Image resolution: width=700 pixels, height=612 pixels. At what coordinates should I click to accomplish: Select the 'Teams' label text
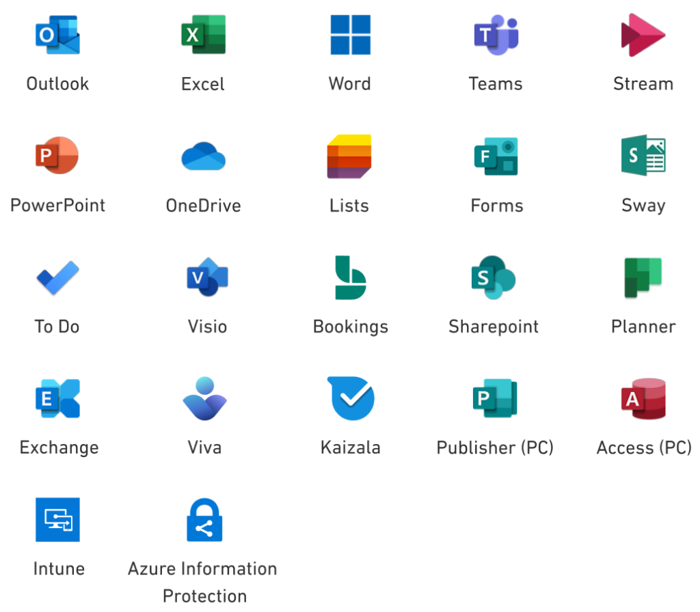tap(496, 84)
